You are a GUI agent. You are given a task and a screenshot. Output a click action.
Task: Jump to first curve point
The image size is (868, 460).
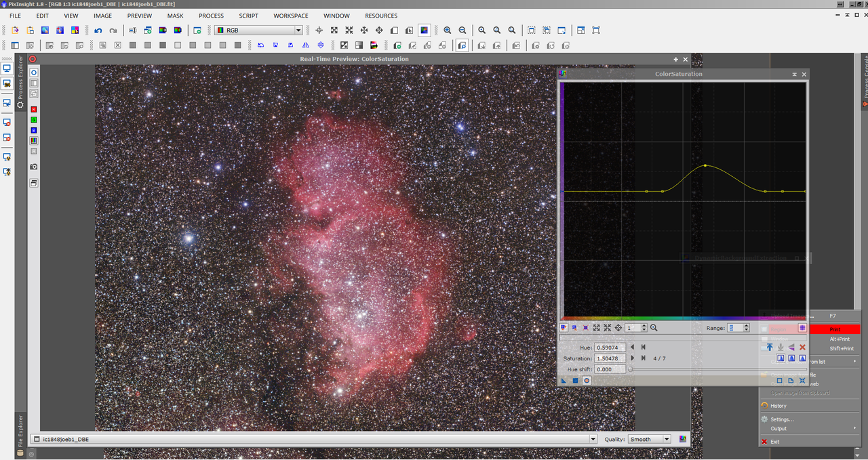643,347
